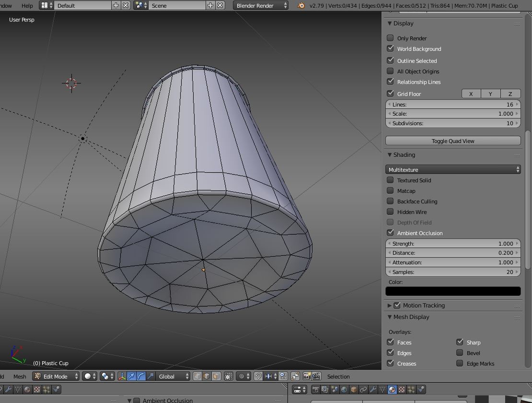Open the Global transform orientation dropdown

pyautogui.click(x=168, y=377)
